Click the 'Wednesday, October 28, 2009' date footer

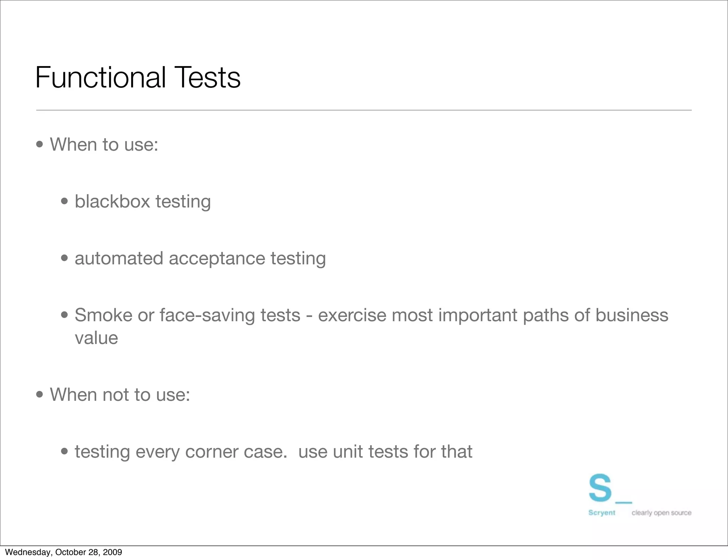(64, 552)
